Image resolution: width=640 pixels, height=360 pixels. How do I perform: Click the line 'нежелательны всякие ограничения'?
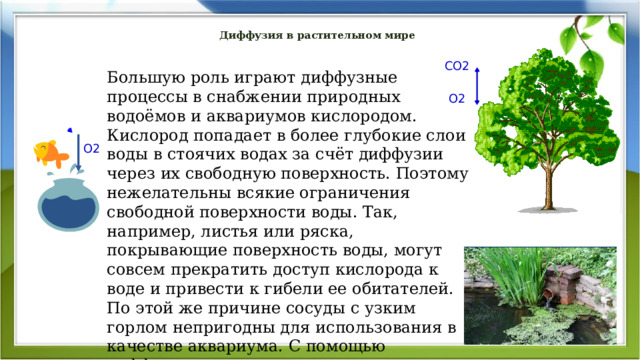(x=258, y=193)
